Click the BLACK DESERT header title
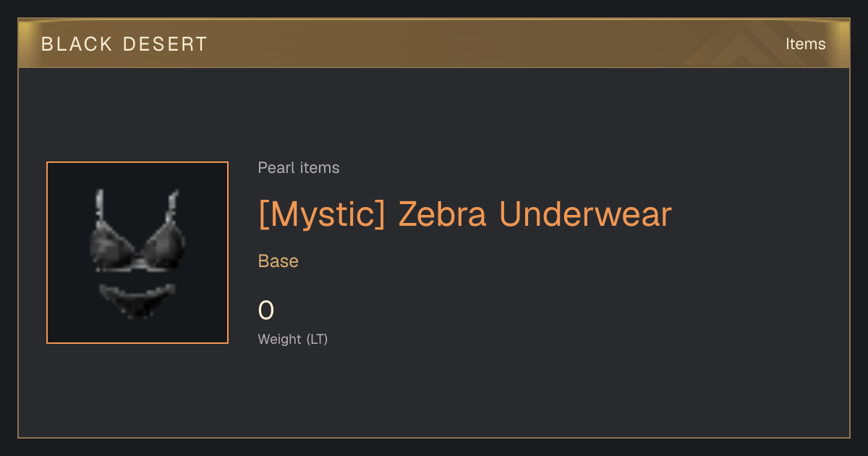This screenshot has height=456, width=868. (x=124, y=44)
